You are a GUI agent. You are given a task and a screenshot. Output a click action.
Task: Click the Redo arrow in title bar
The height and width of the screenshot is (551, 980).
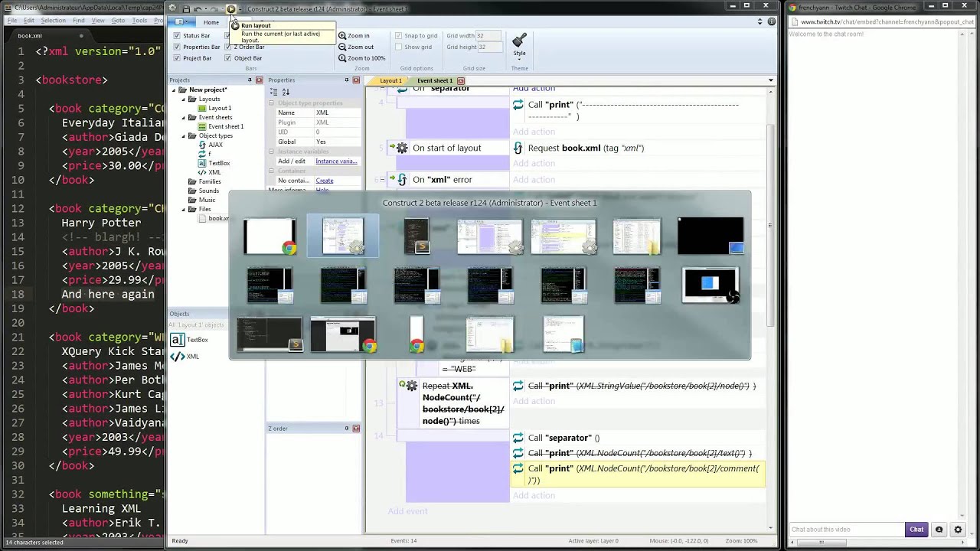[x=214, y=8]
